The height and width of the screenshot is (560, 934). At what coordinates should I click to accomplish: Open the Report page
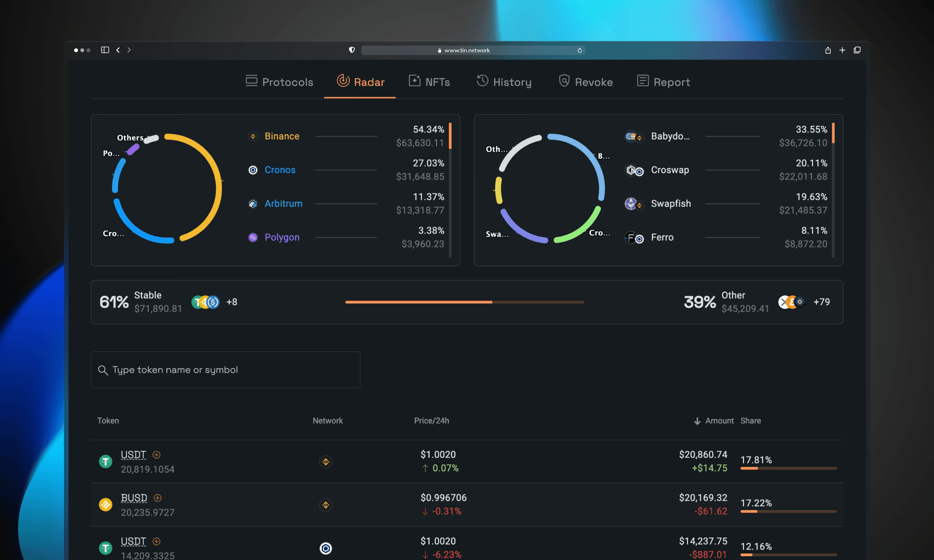click(x=663, y=82)
